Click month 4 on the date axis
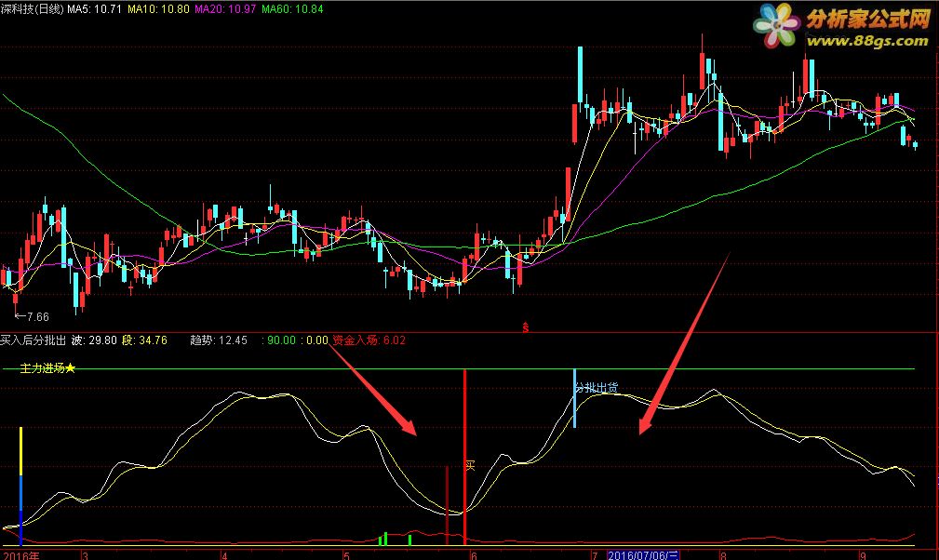939x560 pixels. pyautogui.click(x=224, y=555)
